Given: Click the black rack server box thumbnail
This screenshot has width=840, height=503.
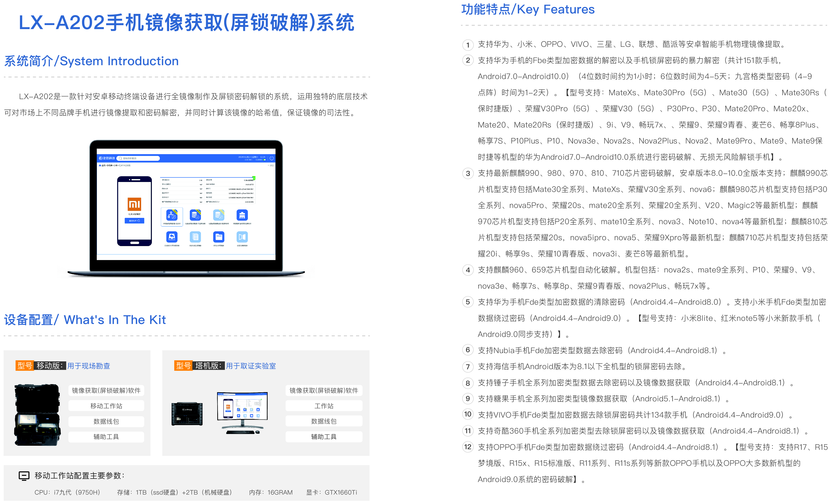Looking at the screenshot, I should point(187,414).
